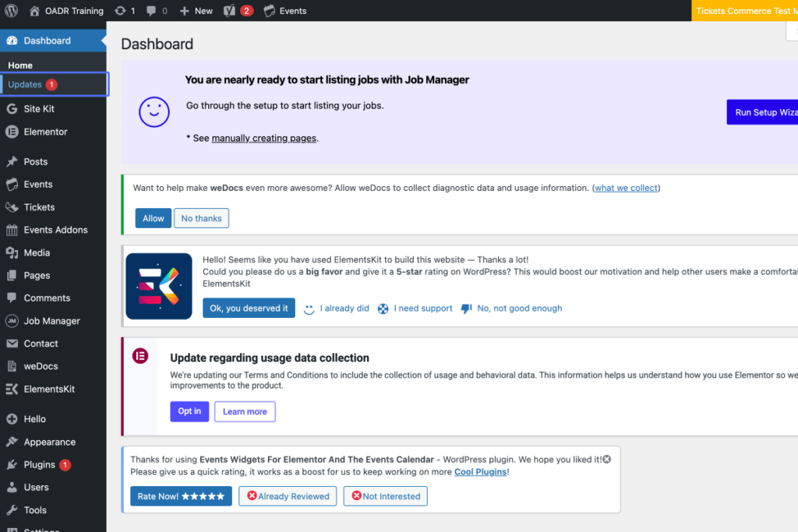798x532 pixels.
Task: Click the Plugins plug icon
Action: (x=12, y=465)
